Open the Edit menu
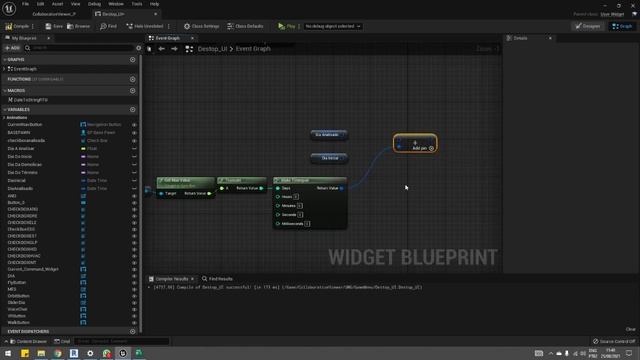640x360 pixels. [x=40, y=4]
